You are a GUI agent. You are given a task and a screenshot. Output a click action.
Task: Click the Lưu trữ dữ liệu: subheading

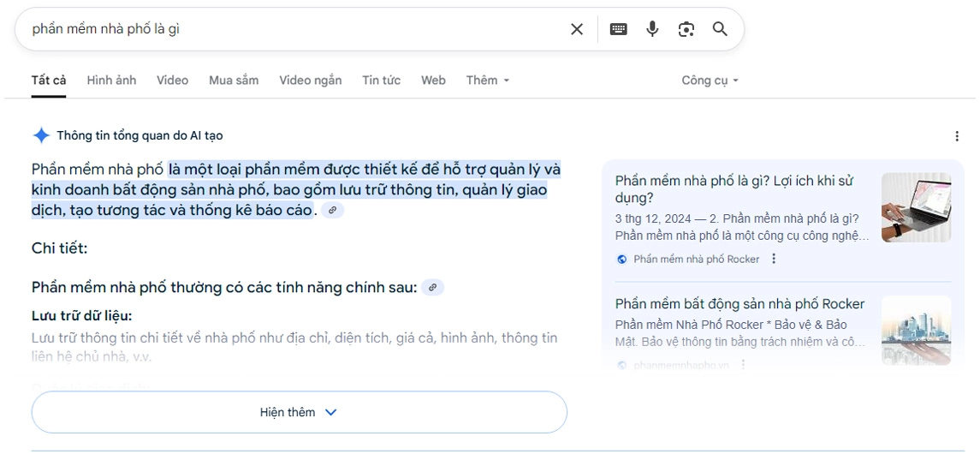(x=82, y=315)
